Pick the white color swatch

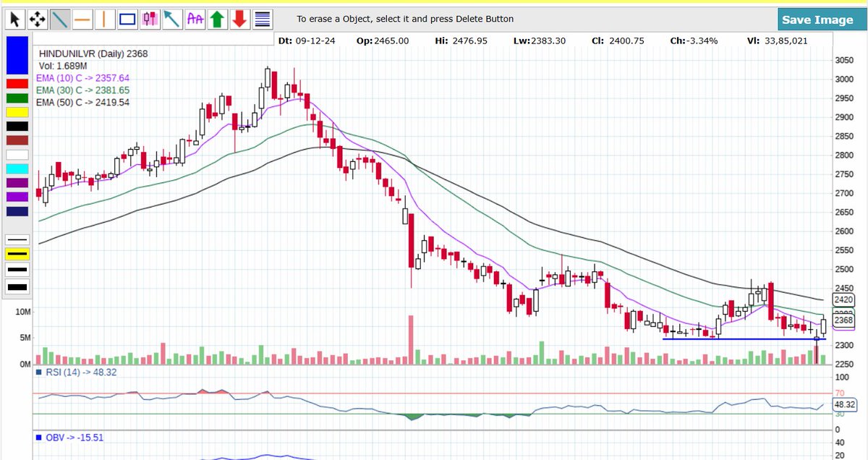pyautogui.click(x=17, y=155)
